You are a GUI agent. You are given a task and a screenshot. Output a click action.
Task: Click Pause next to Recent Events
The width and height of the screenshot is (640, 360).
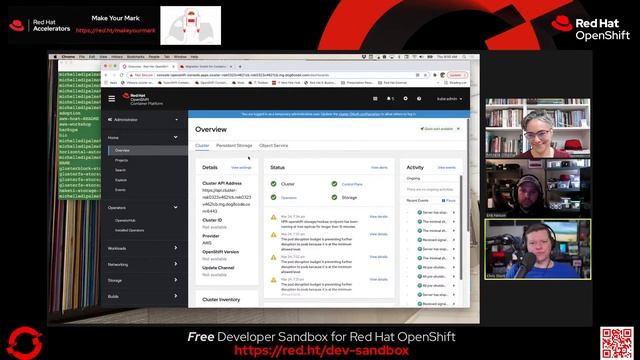coord(450,201)
